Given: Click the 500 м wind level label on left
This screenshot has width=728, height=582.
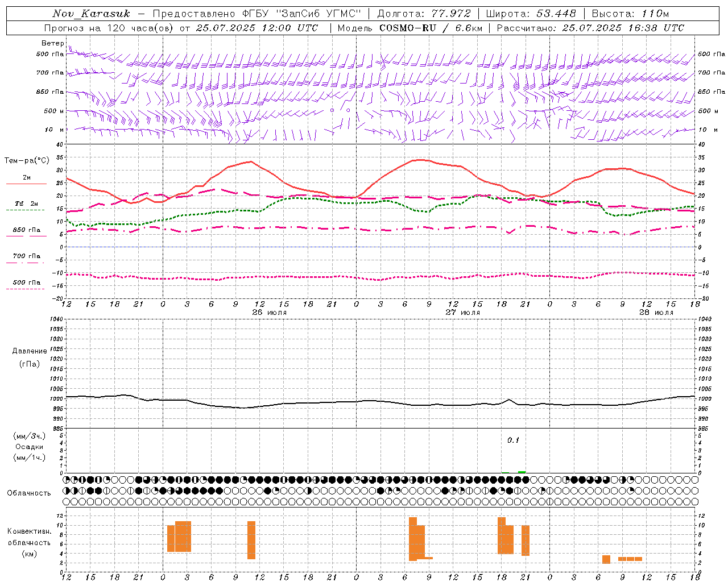Looking at the screenshot, I should pyautogui.click(x=54, y=111).
